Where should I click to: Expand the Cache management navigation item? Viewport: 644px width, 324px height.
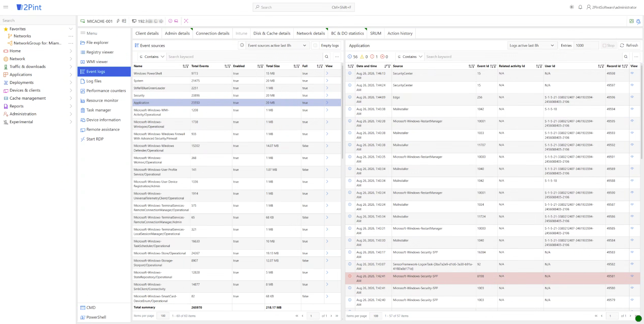click(71, 98)
